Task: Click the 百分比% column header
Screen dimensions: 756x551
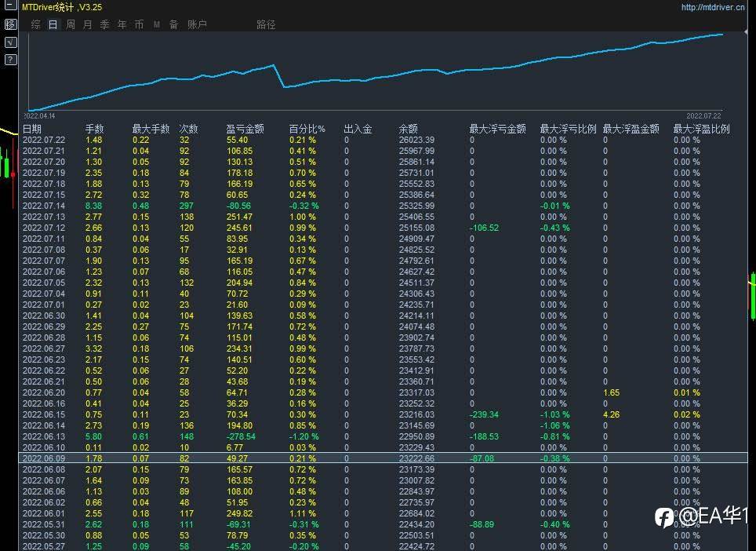Action: pyautogui.click(x=307, y=129)
